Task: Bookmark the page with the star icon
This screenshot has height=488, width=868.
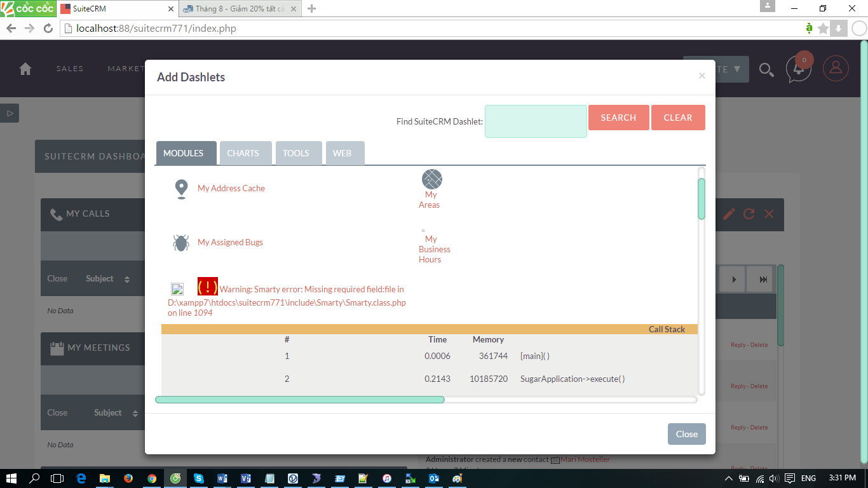Action: [824, 28]
